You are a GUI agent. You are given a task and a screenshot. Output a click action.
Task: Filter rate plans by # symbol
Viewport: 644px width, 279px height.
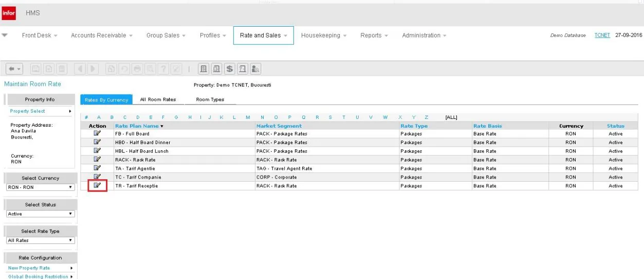(86, 117)
